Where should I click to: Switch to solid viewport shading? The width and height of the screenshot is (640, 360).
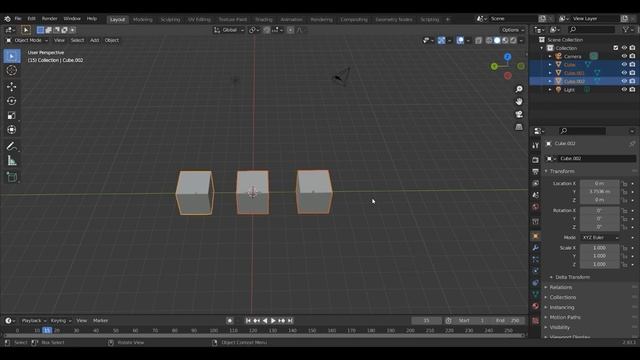[497, 40]
